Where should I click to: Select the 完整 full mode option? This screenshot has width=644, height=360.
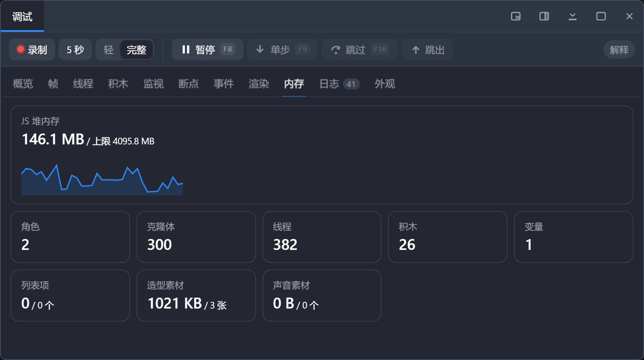coord(136,50)
